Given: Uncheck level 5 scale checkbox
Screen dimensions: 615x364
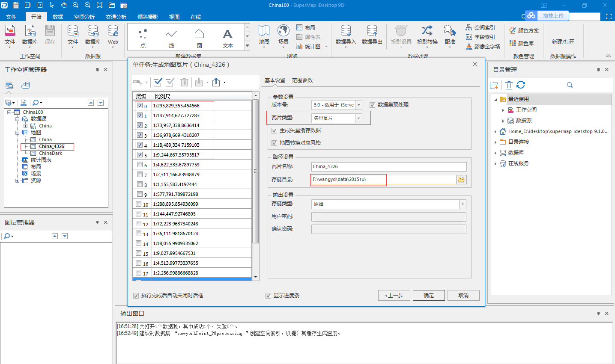Looking at the screenshot, I should point(140,155).
